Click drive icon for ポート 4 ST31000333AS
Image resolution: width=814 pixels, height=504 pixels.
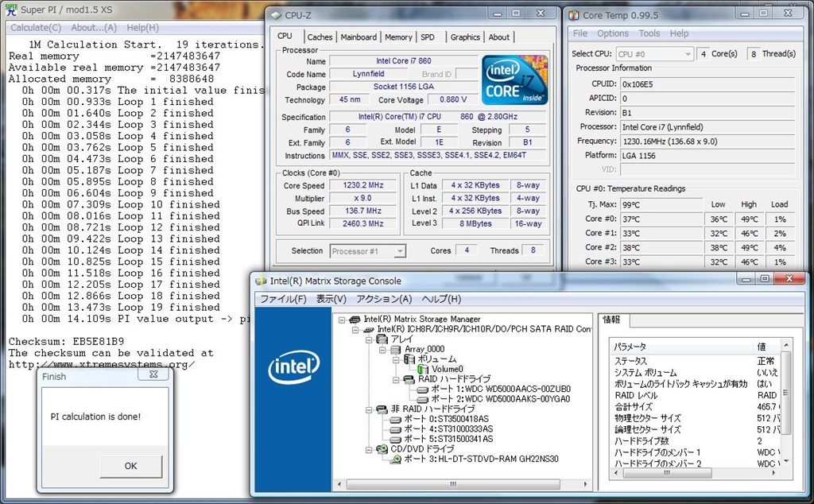pyautogui.click(x=396, y=429)
